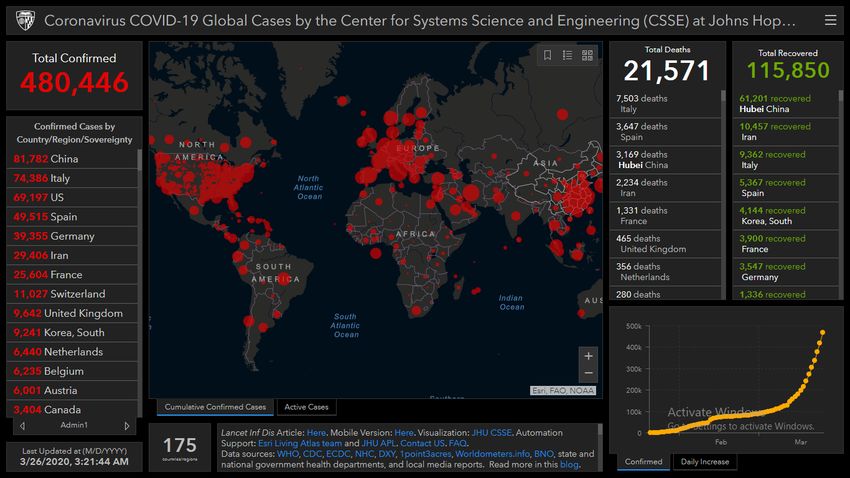The width and height of the screenshot is (850, 478).
Task: Select Germany in confirmed cases list
Action: click(72, 236)
